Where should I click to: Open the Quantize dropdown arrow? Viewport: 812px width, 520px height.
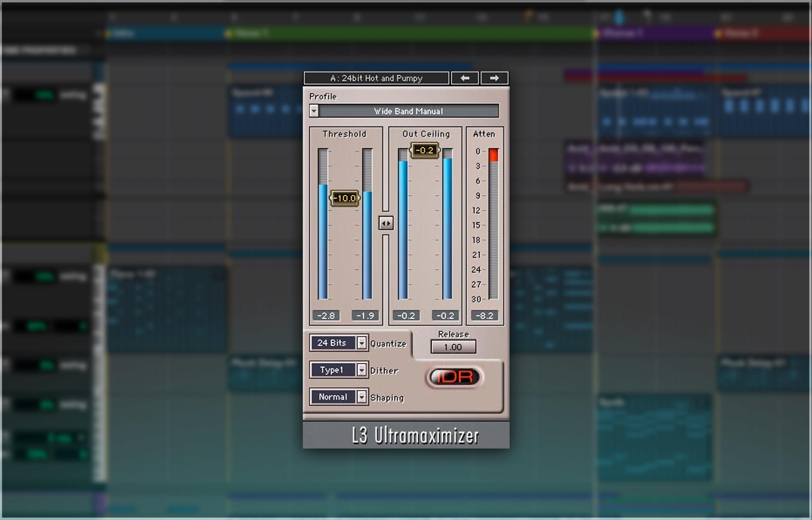[362, 343]
